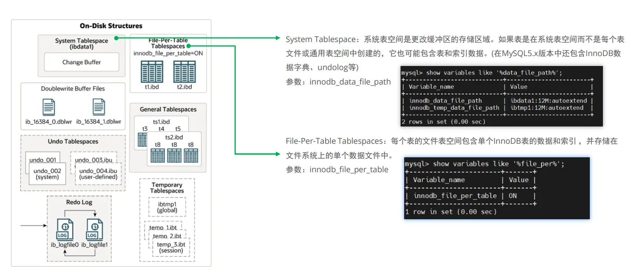Select the undo_002 (system) box
Screen dimensions: 644x278
pos(47,174)
